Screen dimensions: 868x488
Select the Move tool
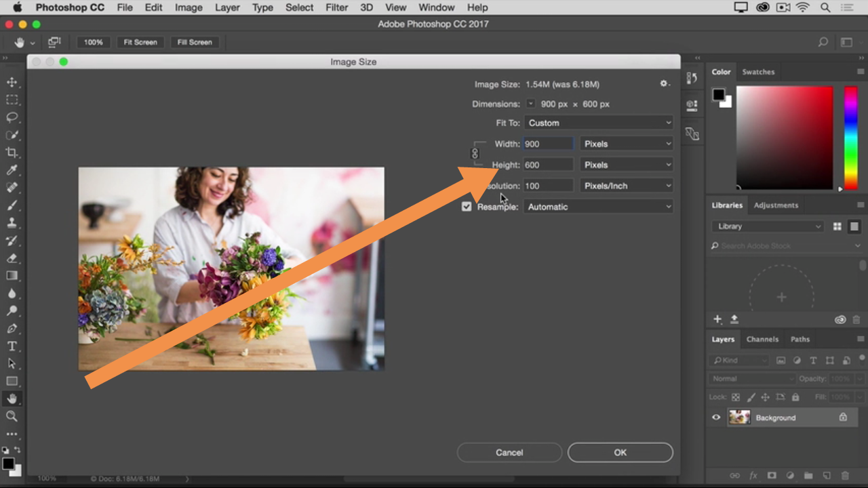pos(12,82)
